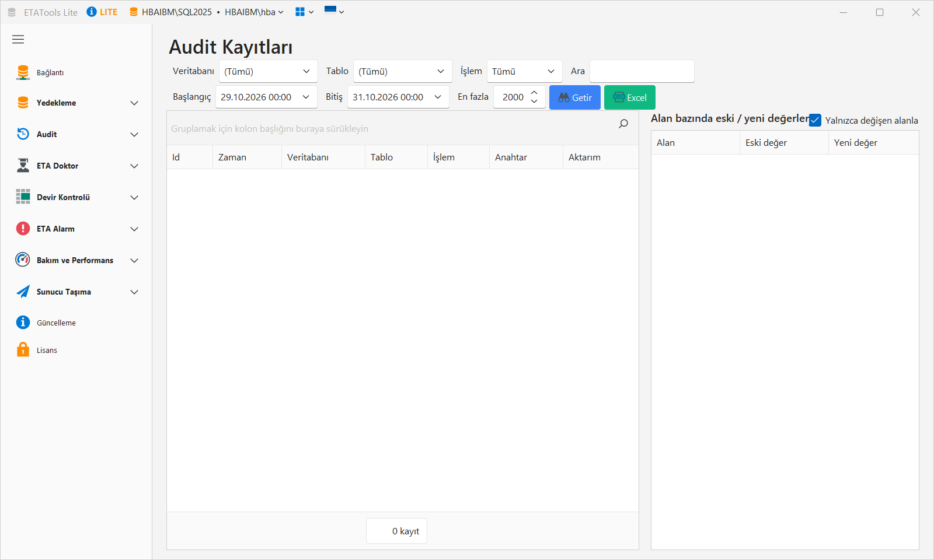This screenshot has width=934, height=560.
Task: Select the ETA Alarm menu item
Action: point(76,229)
